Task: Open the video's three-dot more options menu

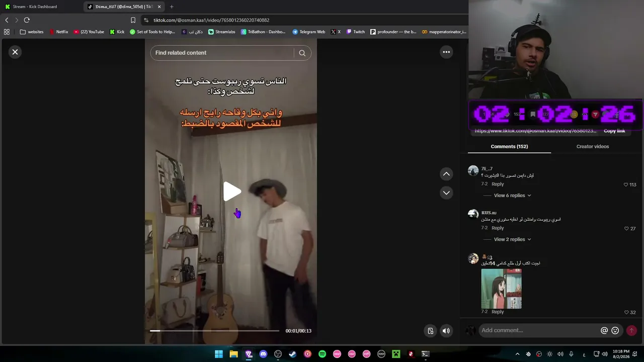Action: [446, 52]
